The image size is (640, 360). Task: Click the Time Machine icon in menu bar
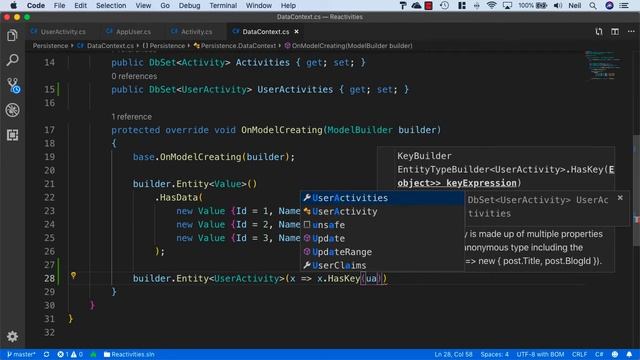tap(444, 5)
